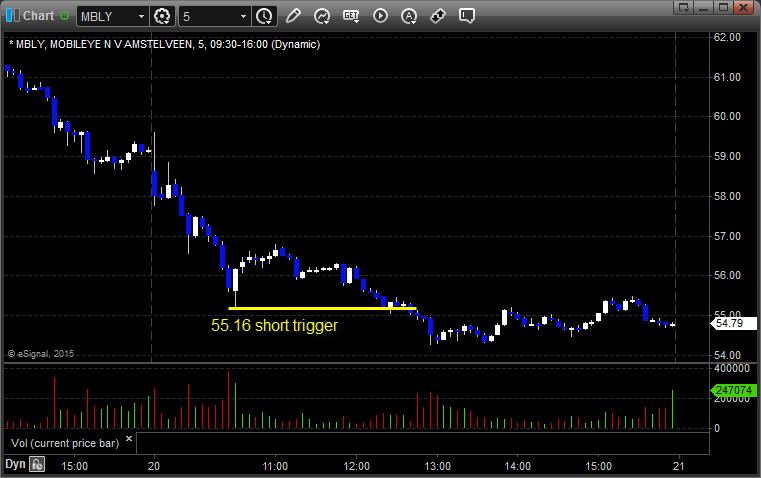Click the 54.79 last price marker on price axis

(x=733, y=323)
